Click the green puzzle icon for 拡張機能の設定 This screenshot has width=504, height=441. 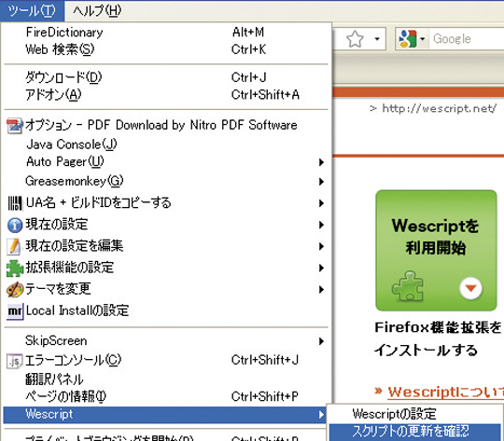click(x=15, y=269)
